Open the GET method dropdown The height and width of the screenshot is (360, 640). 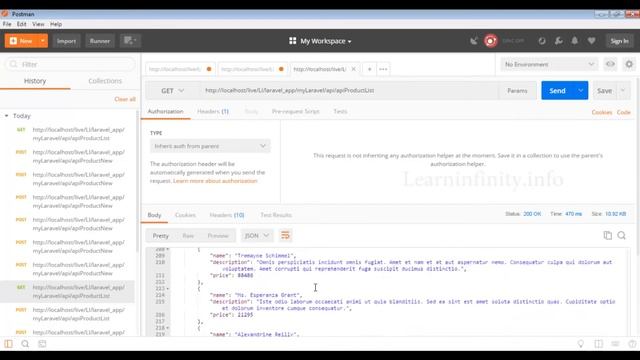173,91
